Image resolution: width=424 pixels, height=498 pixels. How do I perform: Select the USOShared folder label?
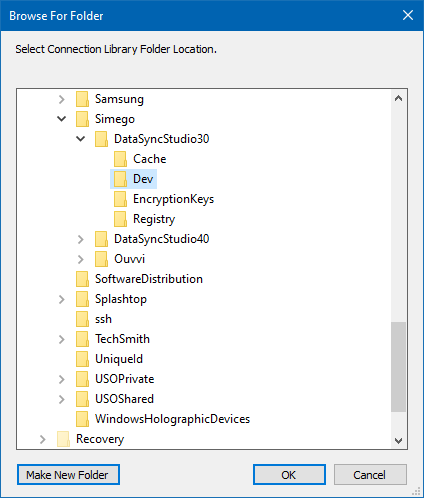(124, 399)
